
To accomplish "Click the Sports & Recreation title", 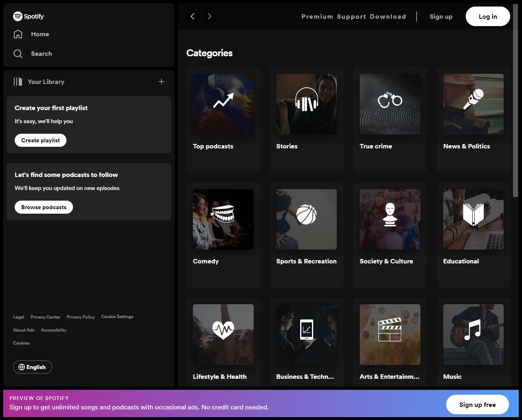I will click(x=306, y=261).
